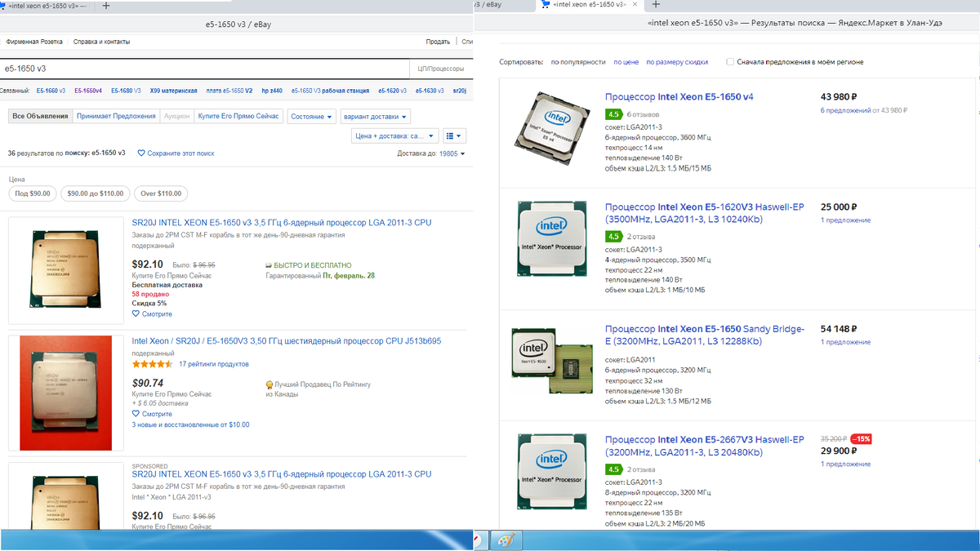Click Смотрите heart on the $92.10 listing
The width and height of the screenshot is (980, 551).
[x=136, y=313]
